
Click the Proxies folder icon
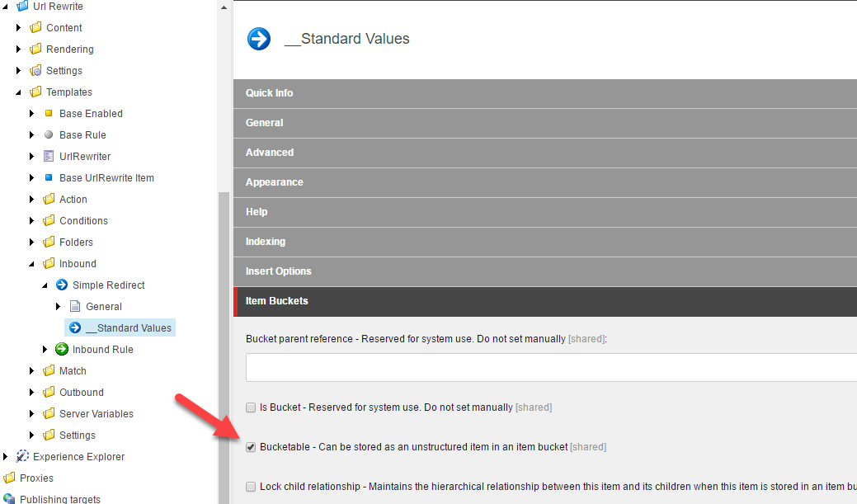coord(9,478)
